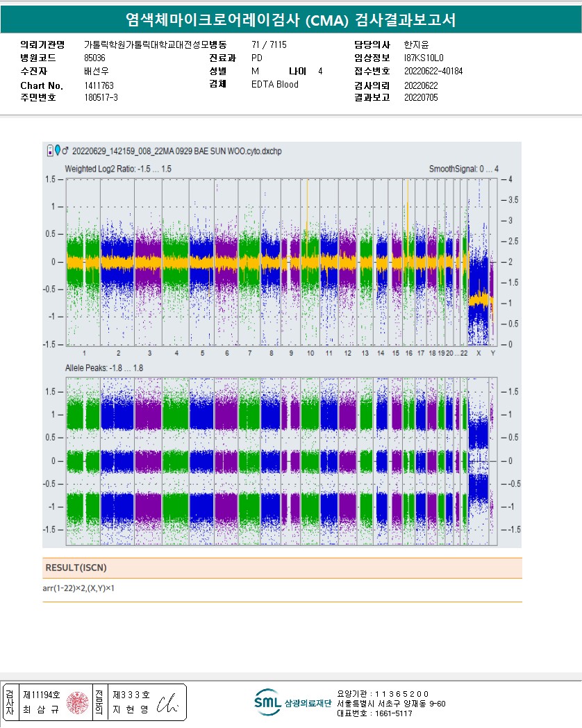
Task: Click the SML logo in the footer
Action: [x=267, y=702]
